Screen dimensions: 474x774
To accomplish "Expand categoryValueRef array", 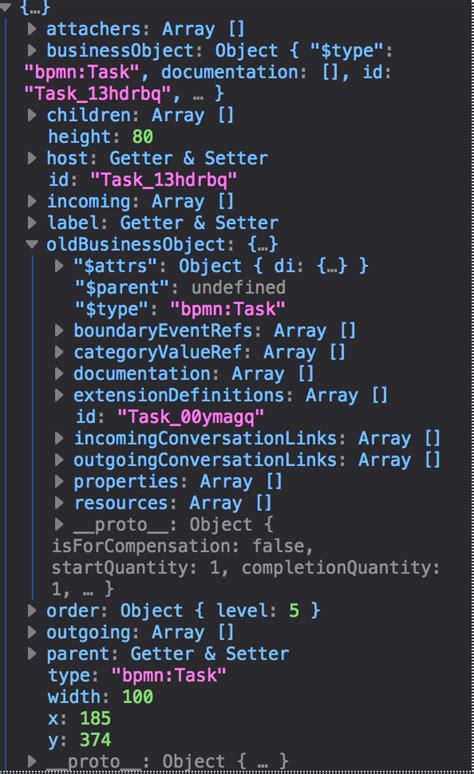I will 59,352.
